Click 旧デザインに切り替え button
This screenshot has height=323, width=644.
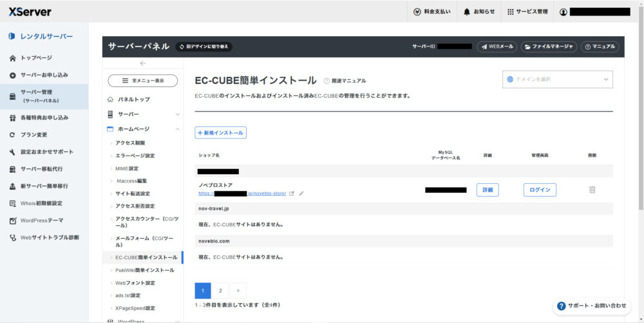click(204, 47)
